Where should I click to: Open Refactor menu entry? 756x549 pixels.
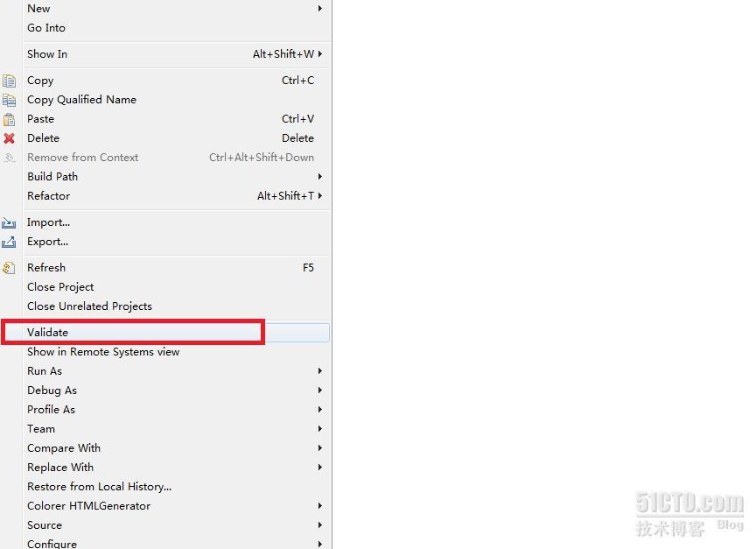tap(165, 196)
